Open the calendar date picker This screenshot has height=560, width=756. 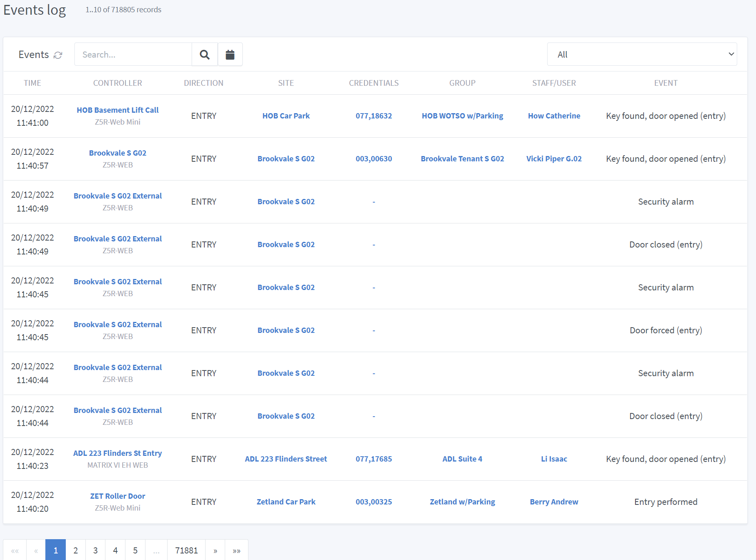[230, 54]
